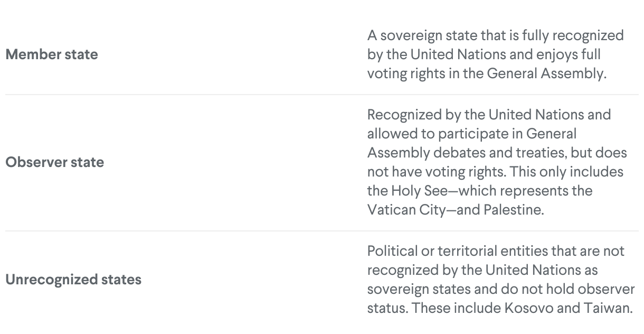Click the "Member state" row label
This screenshot has height=334, width=644.
coord(52,54)
